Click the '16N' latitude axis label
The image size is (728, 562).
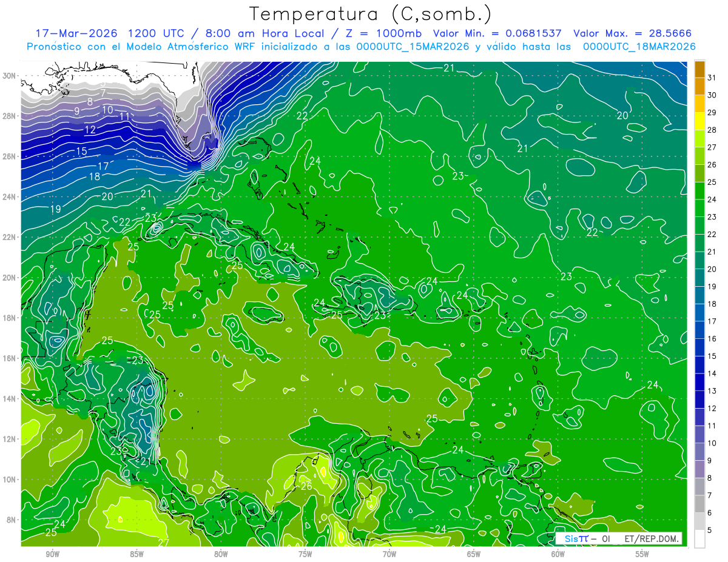click(10, 358)
